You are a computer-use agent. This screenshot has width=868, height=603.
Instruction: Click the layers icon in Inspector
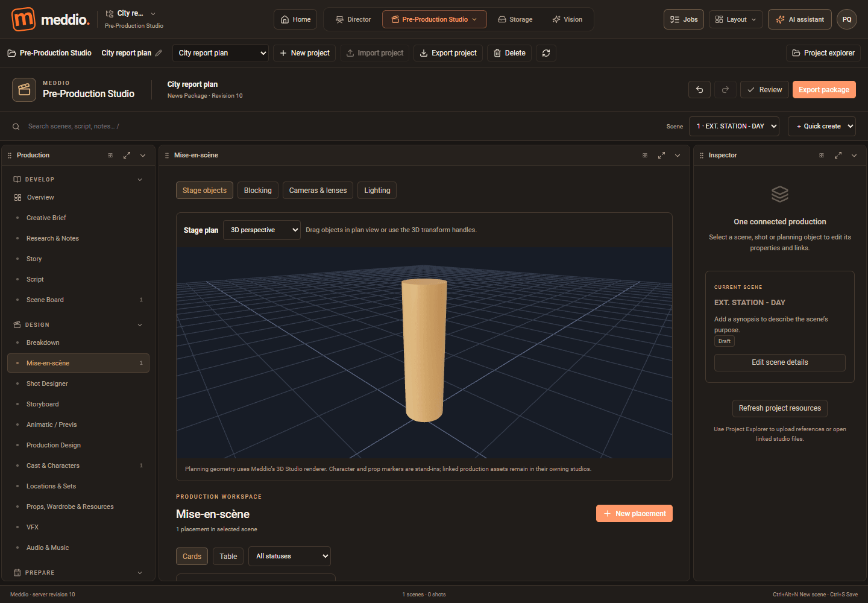click(x=780, y=194)
